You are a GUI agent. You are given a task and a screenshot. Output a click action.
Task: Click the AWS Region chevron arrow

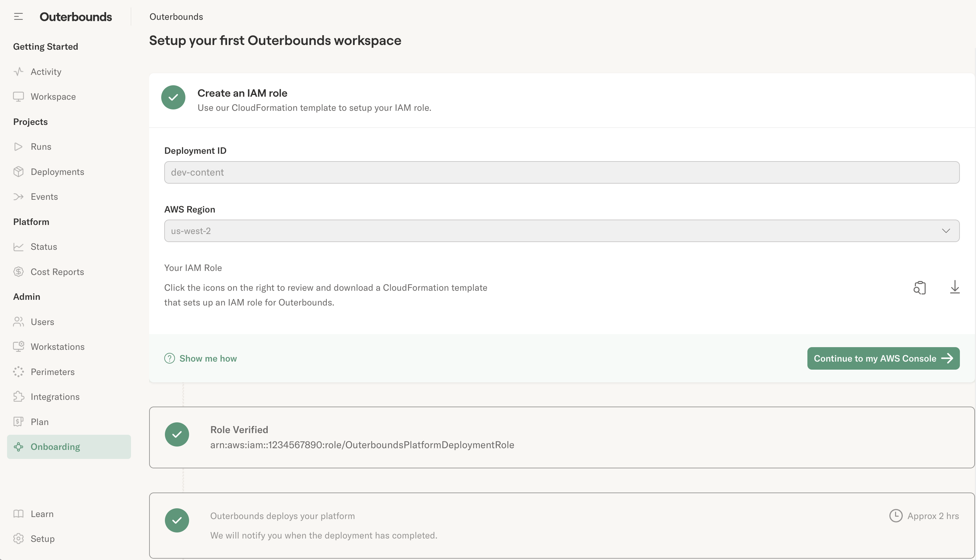click(x=946, y=231)
